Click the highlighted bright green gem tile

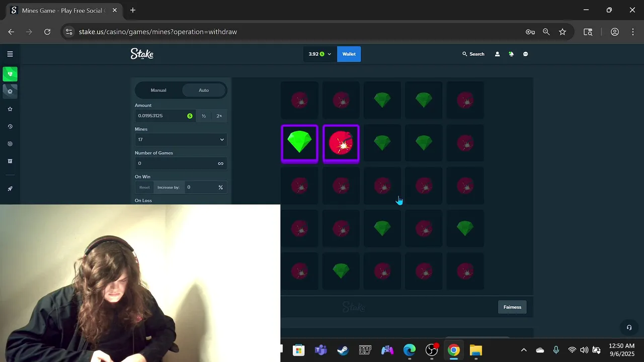point(299,144)
